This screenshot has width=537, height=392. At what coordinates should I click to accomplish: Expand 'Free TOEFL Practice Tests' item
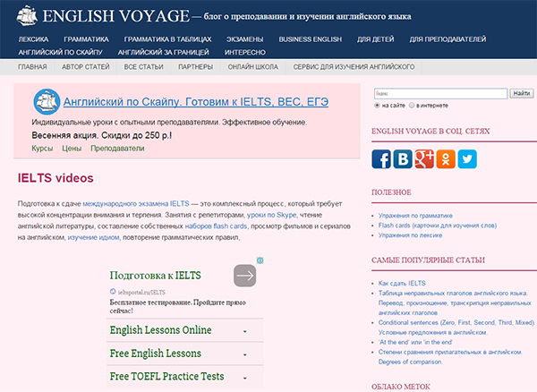245,377
